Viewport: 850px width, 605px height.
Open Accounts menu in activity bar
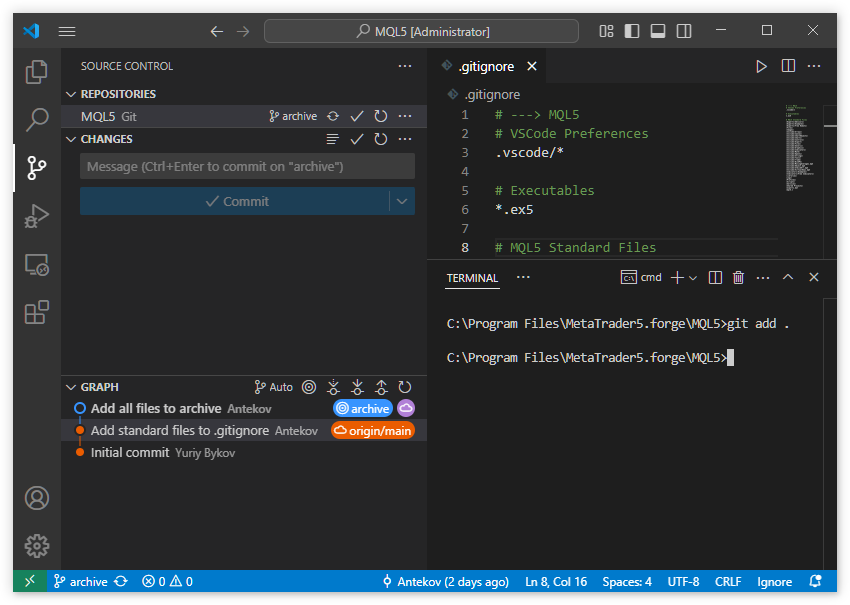[x=37, y=498]
